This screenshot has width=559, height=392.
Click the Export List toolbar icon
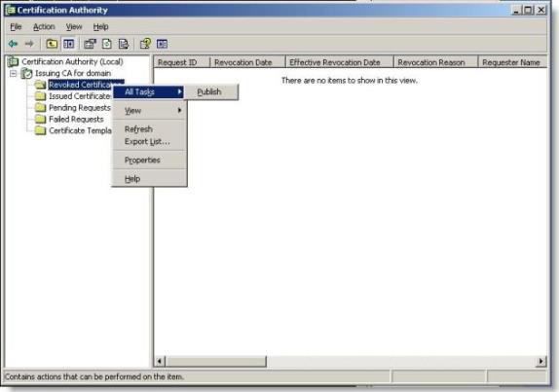[x=124, y=44]
